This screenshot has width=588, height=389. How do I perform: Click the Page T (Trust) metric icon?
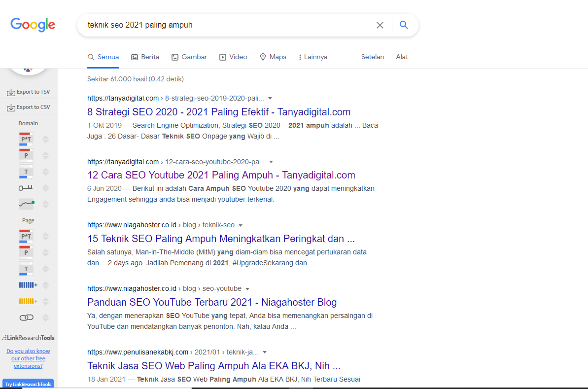click(x=26, y=269)
